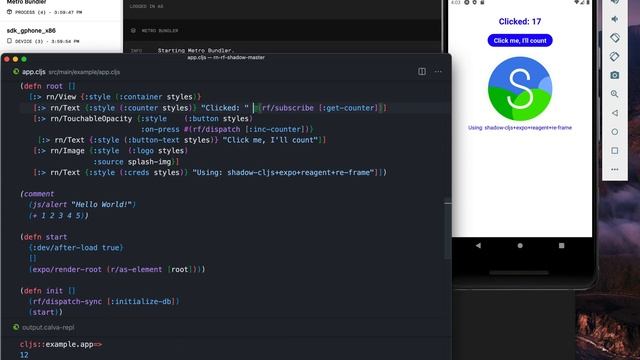Activate the emulator zoom magnifier icon
Screen dimensions: 640x360
[x=615, y=94]
